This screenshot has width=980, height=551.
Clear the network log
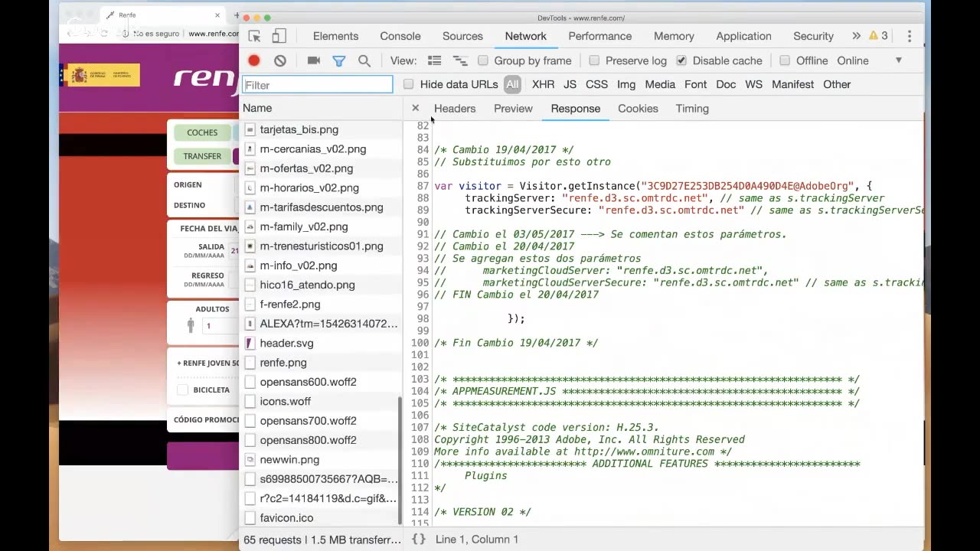280,60
